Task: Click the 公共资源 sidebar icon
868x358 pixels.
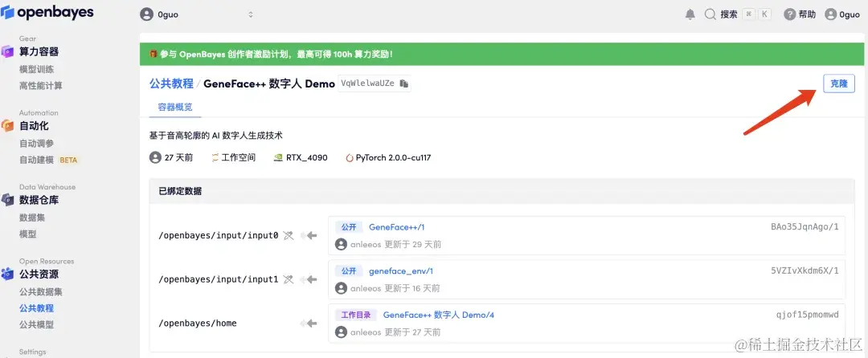Action: [8, 274]
